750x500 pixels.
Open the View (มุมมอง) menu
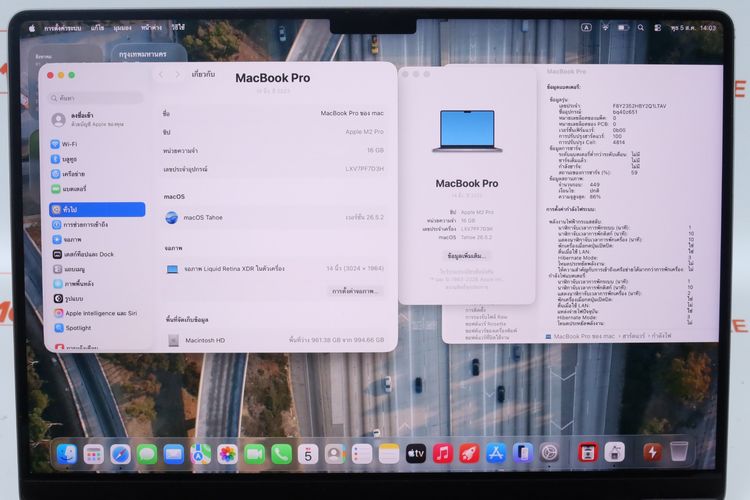click(122, 28)
